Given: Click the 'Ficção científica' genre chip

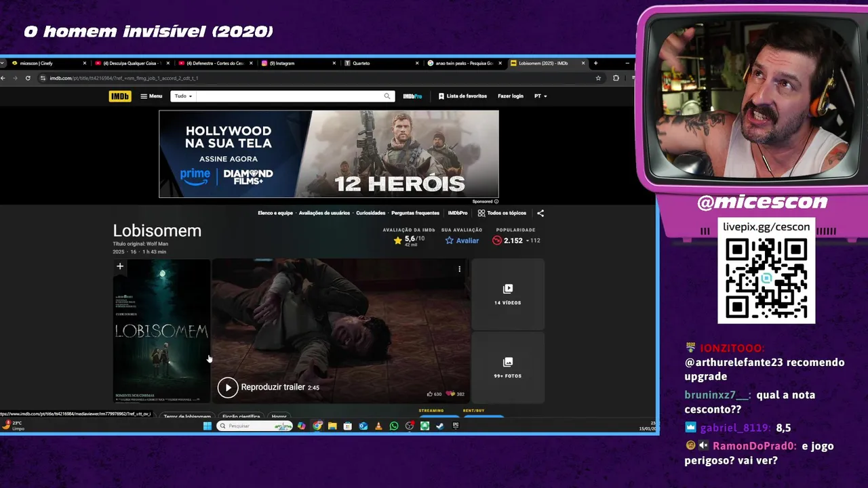Looking at the screenshot, I should tap(241, 416).
